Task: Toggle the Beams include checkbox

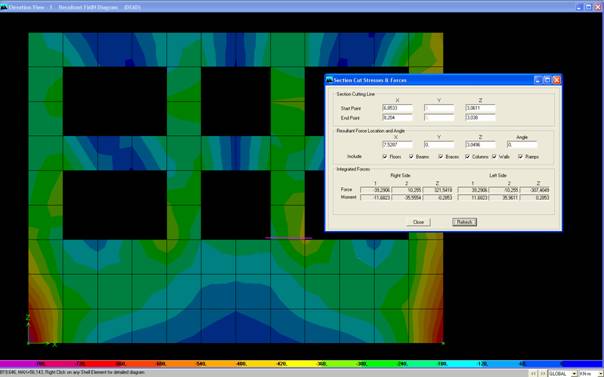Action: (x=411, y=156)
